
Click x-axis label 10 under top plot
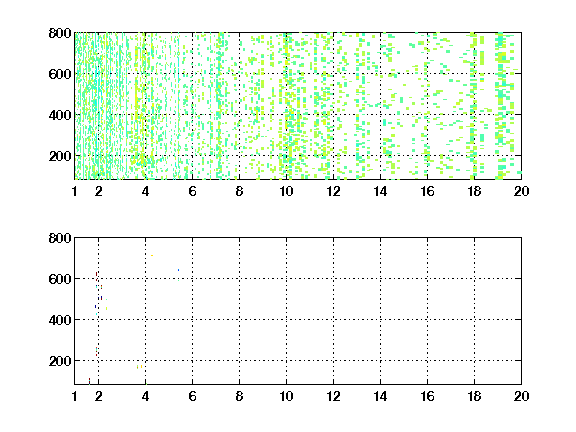click(286, 191)
